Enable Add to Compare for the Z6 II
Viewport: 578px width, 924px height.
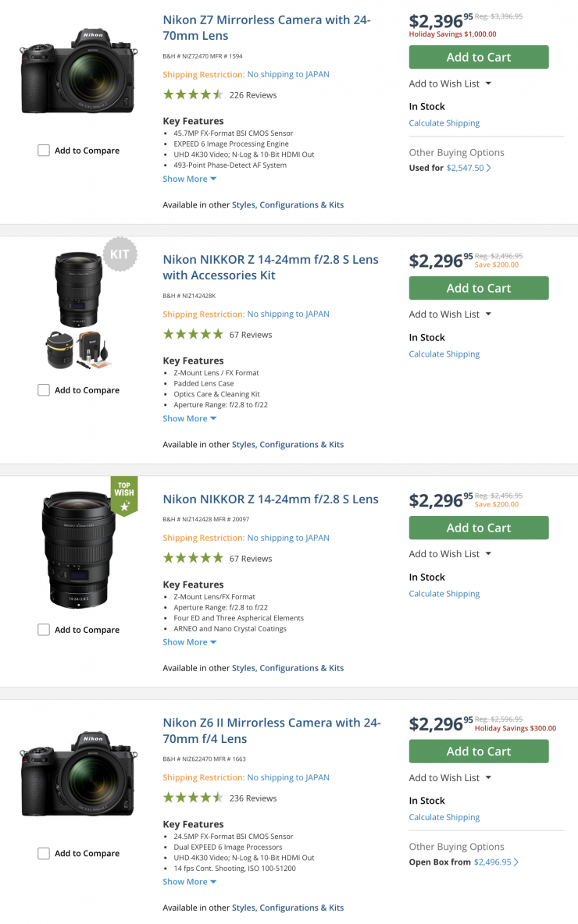click(44, 854)
